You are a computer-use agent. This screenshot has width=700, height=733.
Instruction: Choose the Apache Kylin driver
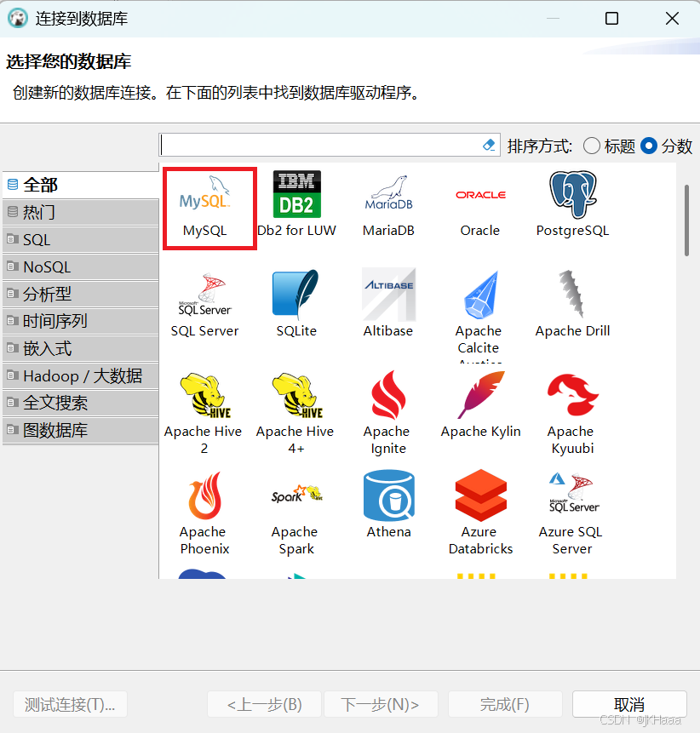tap(480, 405)
